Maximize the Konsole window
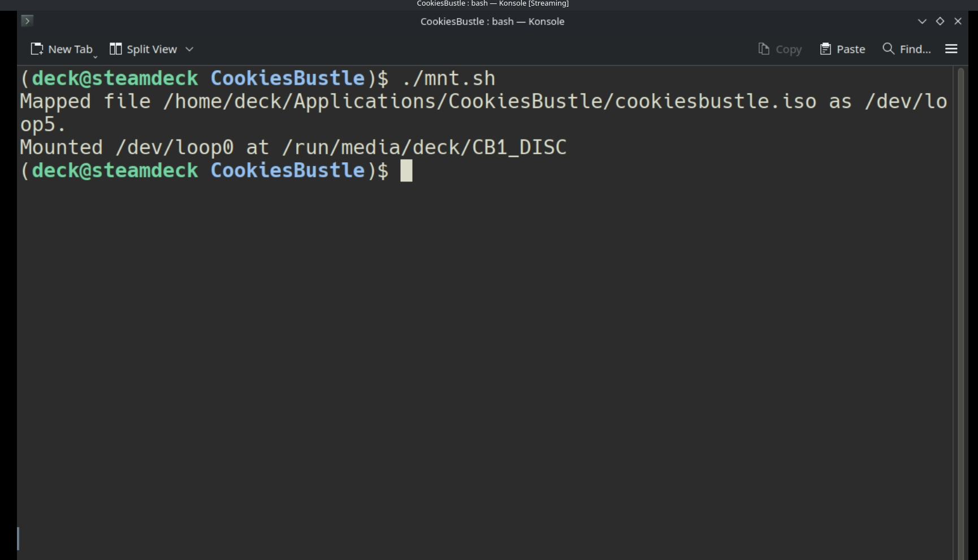This screenshot has height=560, width=978. point(940,21)
